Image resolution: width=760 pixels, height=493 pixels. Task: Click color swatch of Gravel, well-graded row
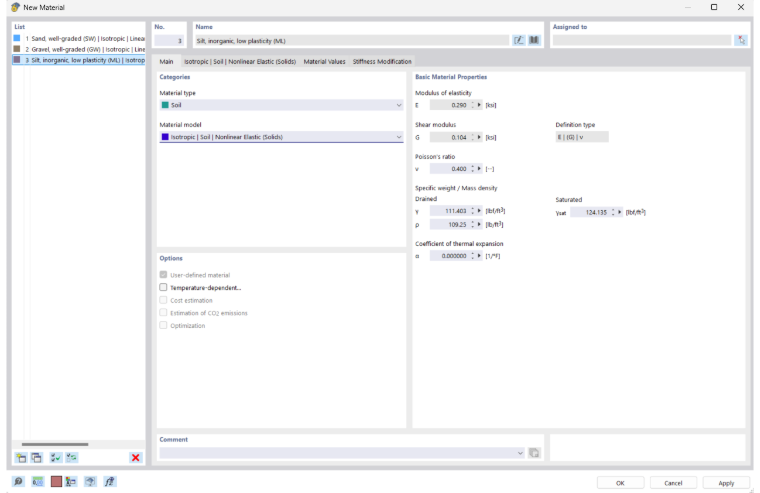pyautogui.click(x=17, y=49)
